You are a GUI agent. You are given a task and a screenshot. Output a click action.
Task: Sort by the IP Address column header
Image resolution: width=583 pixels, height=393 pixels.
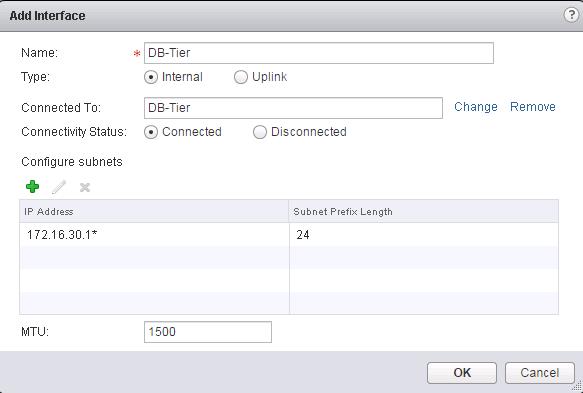(x=154, y=212)
